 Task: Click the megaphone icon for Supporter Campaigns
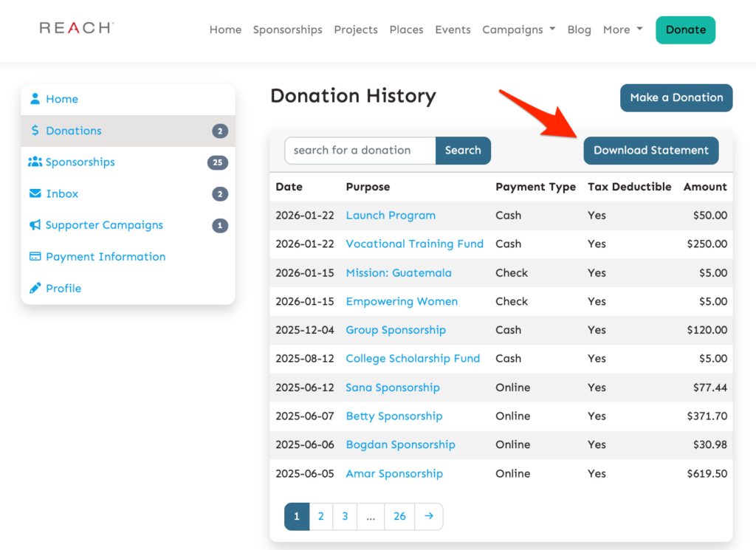[x=36, y=224]
